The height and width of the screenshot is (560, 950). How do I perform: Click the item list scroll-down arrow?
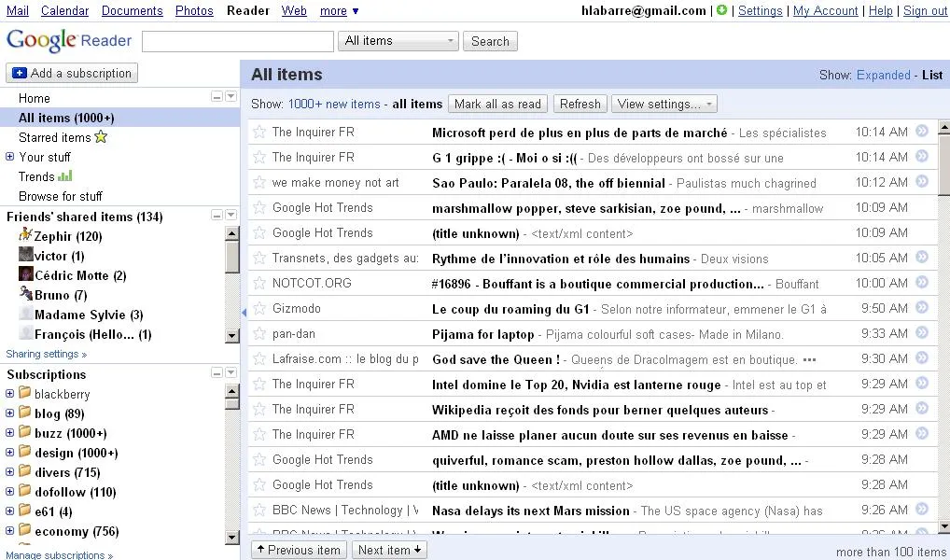coord(943,526)
